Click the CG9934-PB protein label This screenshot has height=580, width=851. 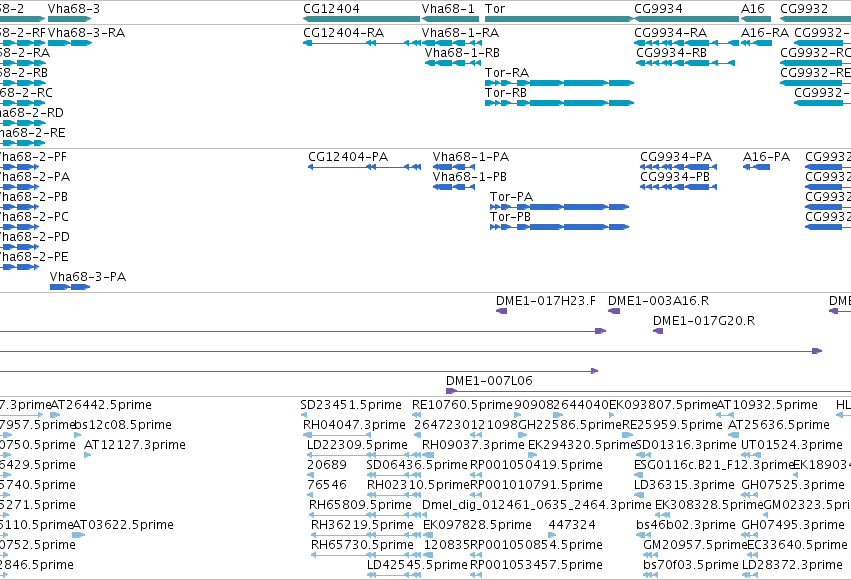675,177
